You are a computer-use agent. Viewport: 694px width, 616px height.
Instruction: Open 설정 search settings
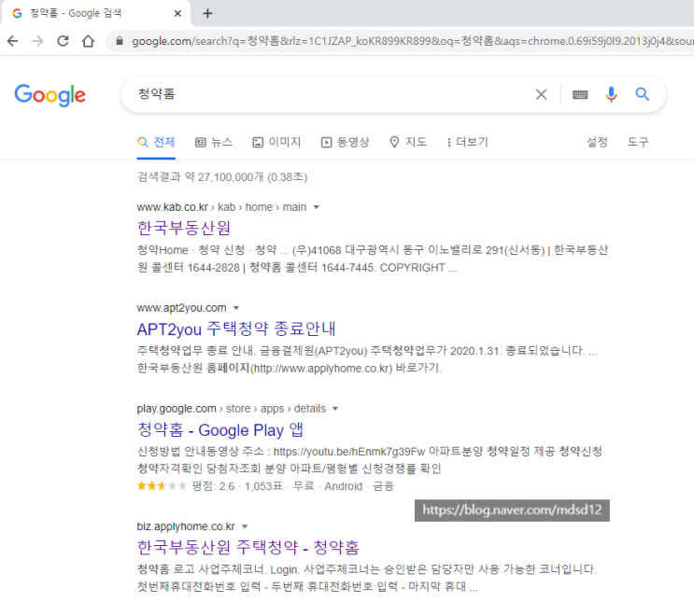[597, 142]
